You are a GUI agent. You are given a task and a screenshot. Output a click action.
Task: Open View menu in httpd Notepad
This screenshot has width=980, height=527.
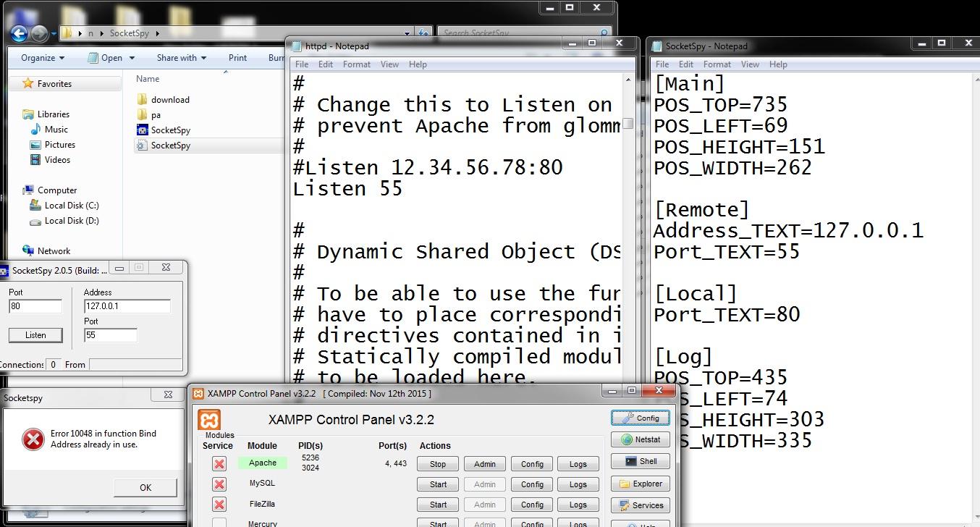[x=389, y=64]
